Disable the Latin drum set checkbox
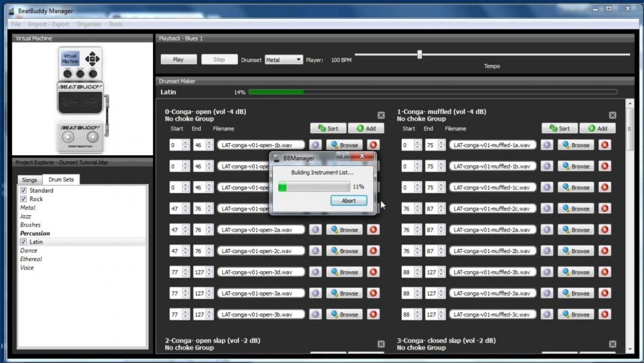Image resolution: width=644 pixels, height=363 pixels. pyautogui.click(x=23, y=242)
